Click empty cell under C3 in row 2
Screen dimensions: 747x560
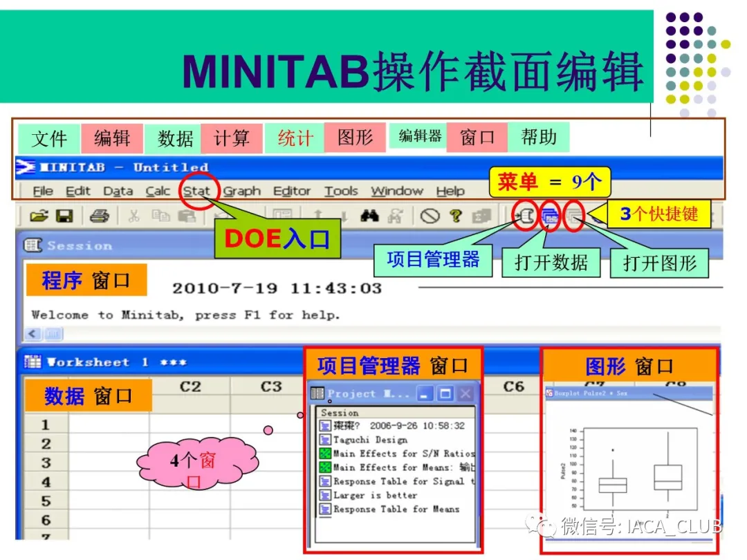[267, 443]
